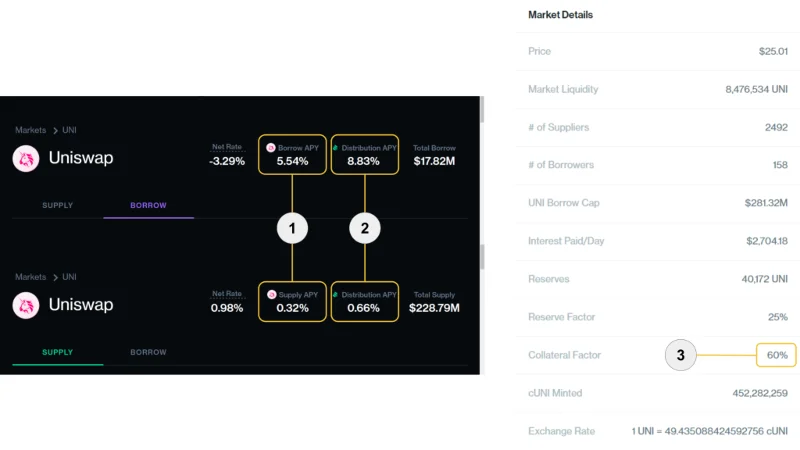This screenshot has width=800, height=450.
Task: Click the pink icon beside Borrow APY
Action: pyautogui.click(x=271, y=148)
